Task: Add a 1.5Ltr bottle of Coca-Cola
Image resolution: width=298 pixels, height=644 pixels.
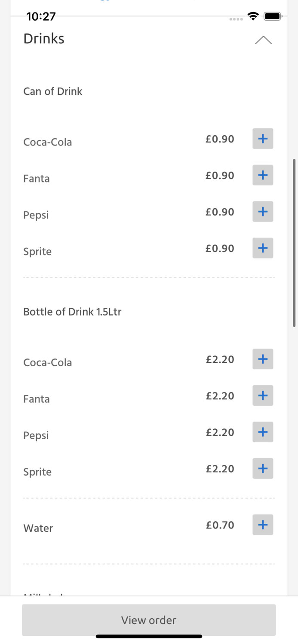Action: pyautogui.click(x=263, y=359)
